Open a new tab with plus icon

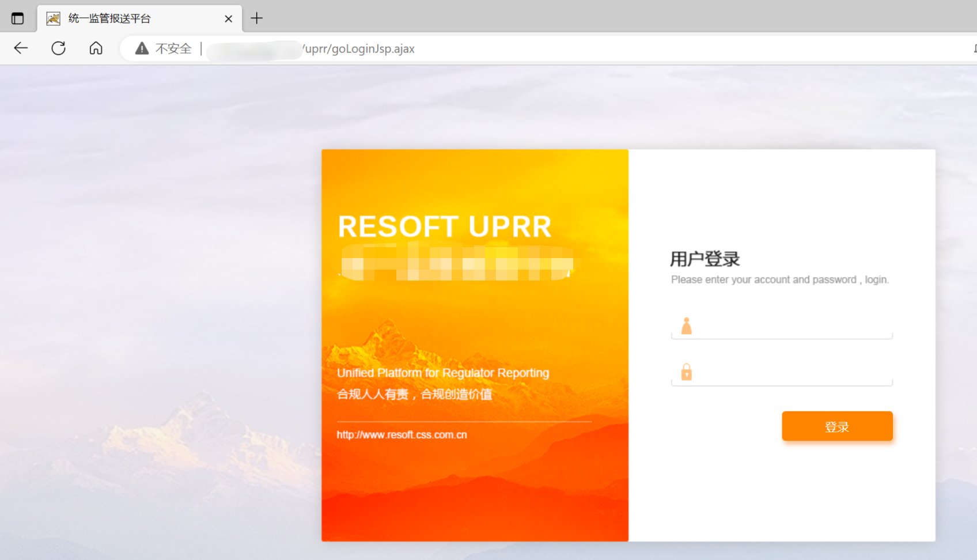click(x=257, y=18)
